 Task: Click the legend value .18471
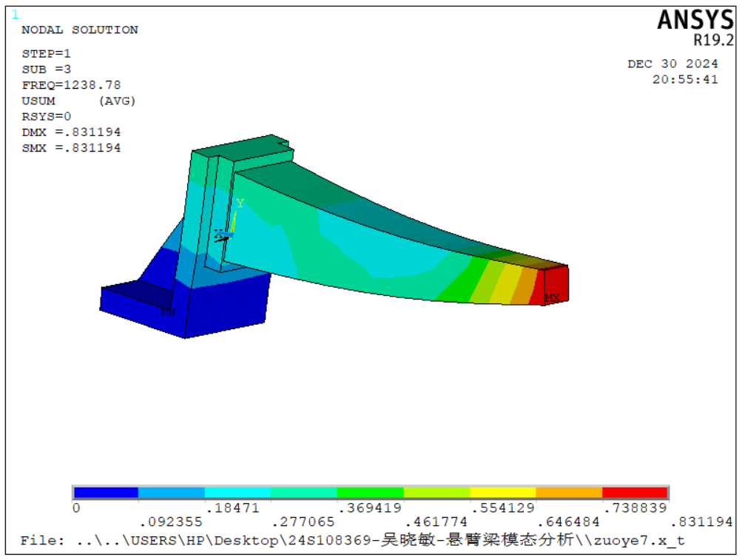[233, 508]
